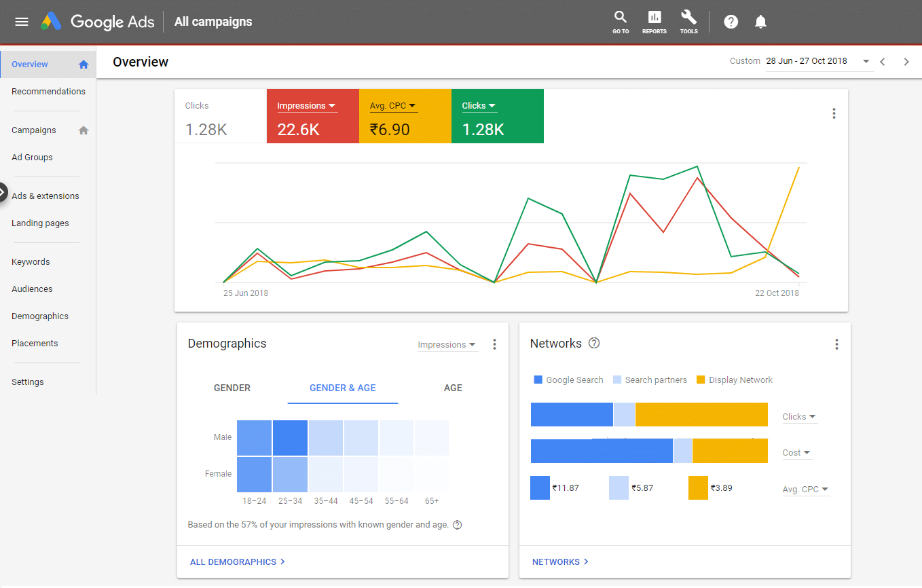Go to previous date range
The width and height of the screenshot is (922, 588).
883,61
